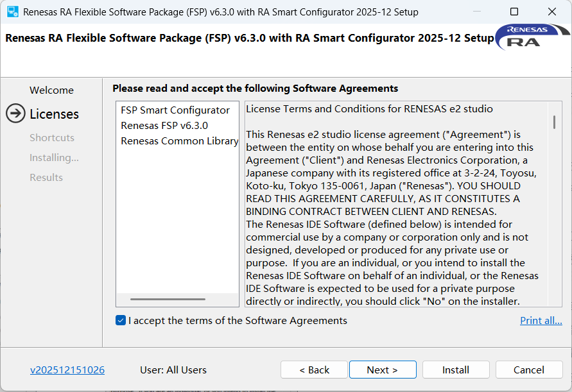This screenshot has width=572, height=392.
Task: Click the < Back button
Action: (314, 370)
